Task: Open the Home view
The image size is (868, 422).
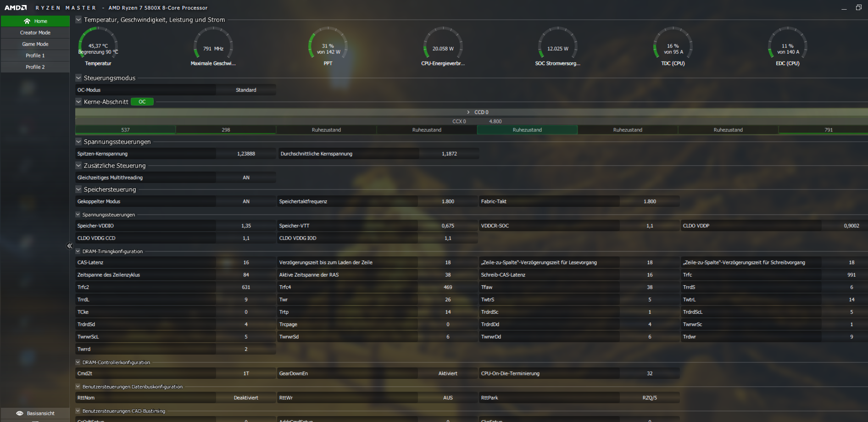Action: (35, 21)
